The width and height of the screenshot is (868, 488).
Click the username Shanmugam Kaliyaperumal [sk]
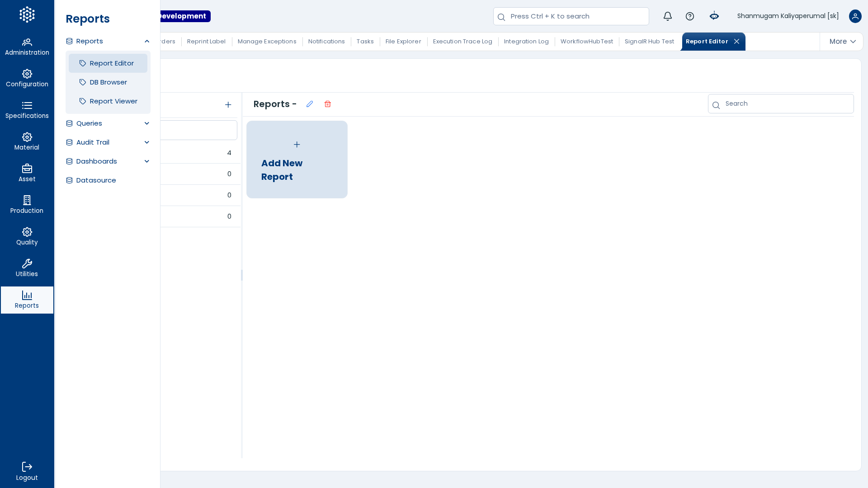(788, 16)
